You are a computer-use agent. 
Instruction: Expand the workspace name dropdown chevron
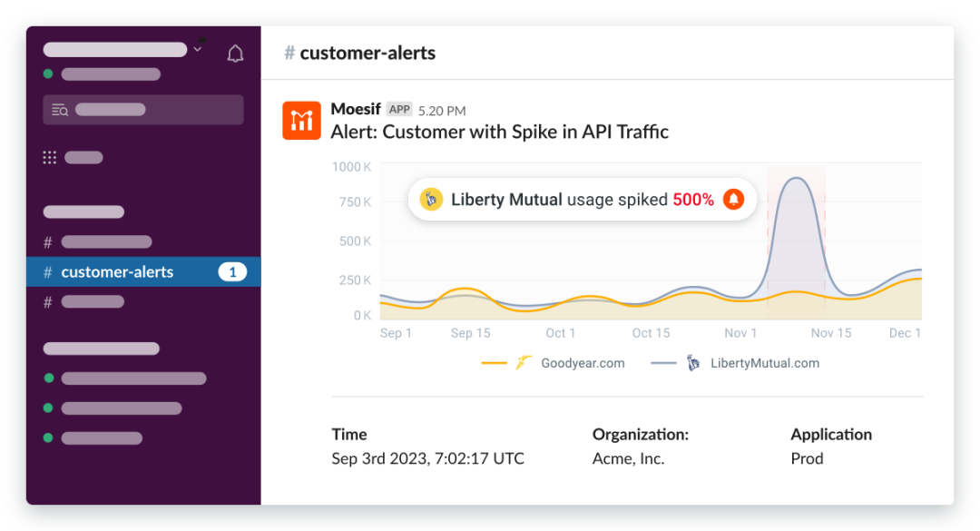tap(198, 49)
